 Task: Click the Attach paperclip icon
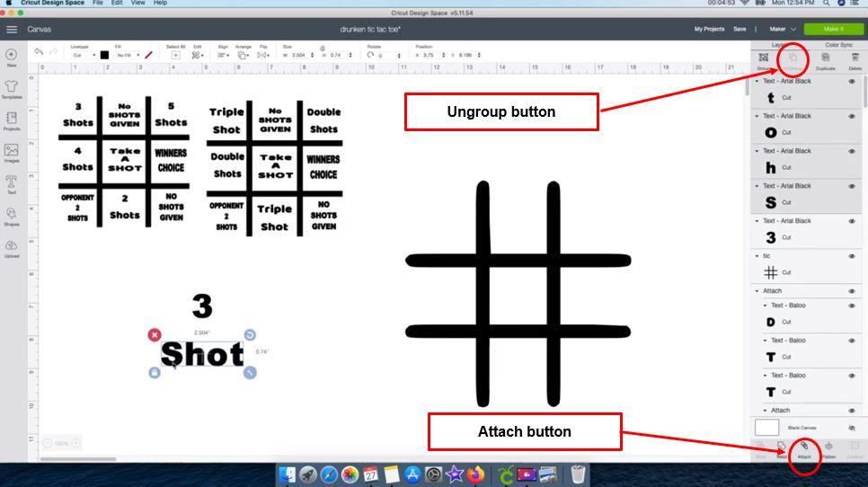click(x=804, y=446)
